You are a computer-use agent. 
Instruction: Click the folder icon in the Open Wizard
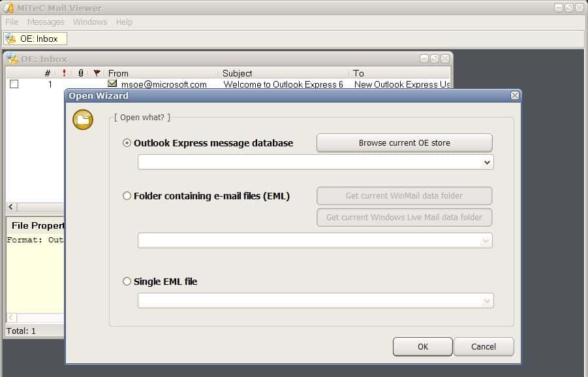(82, 120)
